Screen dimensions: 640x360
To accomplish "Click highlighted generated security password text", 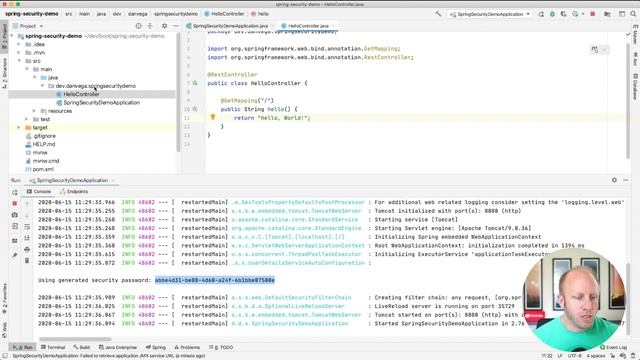I will click(215, 280).
